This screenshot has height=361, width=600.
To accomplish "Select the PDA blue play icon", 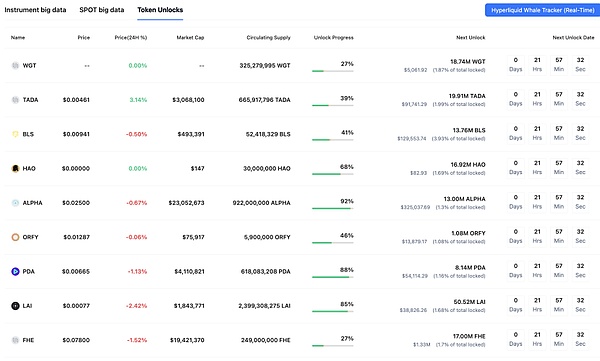I will tap(15, 271).
